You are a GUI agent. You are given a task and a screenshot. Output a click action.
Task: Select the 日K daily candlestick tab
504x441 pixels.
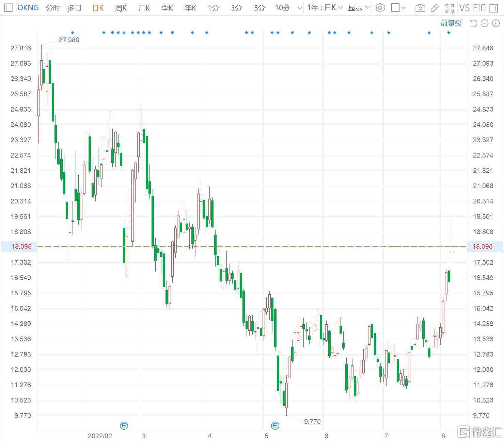(98, 8)
